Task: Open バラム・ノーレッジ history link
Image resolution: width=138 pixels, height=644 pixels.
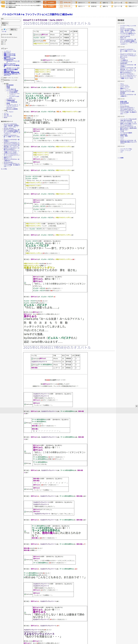Action: pos(125,150)
